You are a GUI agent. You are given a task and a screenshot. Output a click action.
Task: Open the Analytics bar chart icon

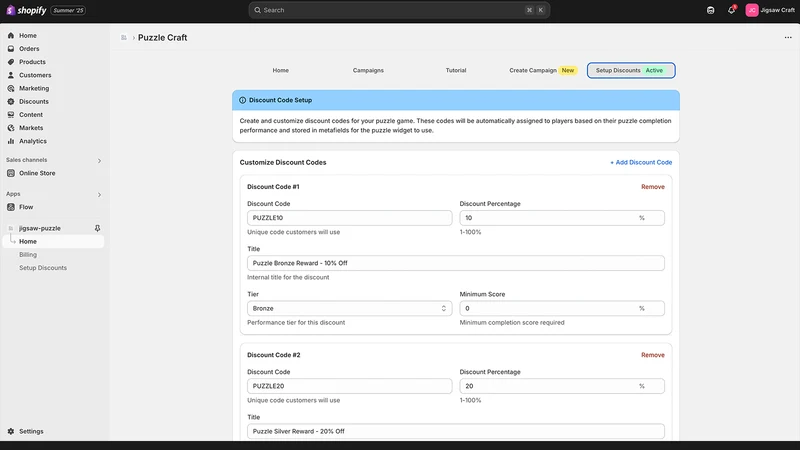point(11,141)
